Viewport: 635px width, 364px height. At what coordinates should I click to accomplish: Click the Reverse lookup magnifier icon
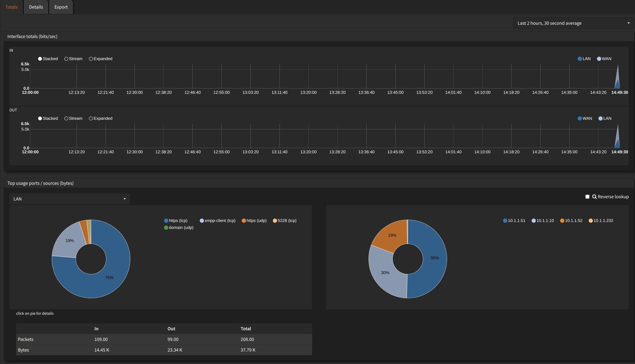[595, 196]
